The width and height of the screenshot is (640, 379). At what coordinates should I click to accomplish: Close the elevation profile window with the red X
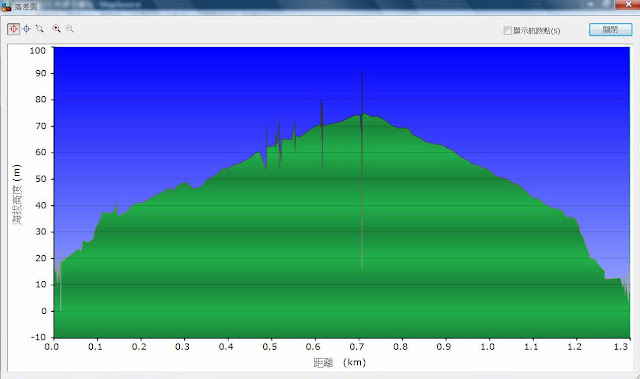click(629, 4)
